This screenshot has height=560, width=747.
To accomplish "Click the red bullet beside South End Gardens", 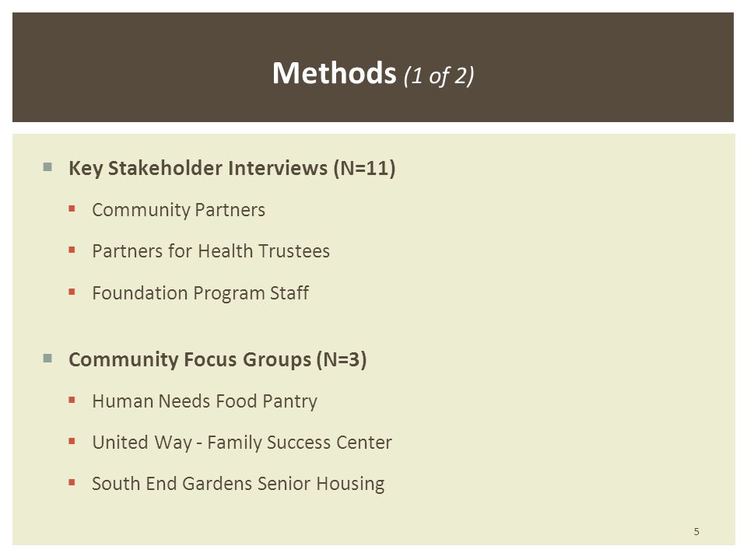I will [x=72, y=482].
